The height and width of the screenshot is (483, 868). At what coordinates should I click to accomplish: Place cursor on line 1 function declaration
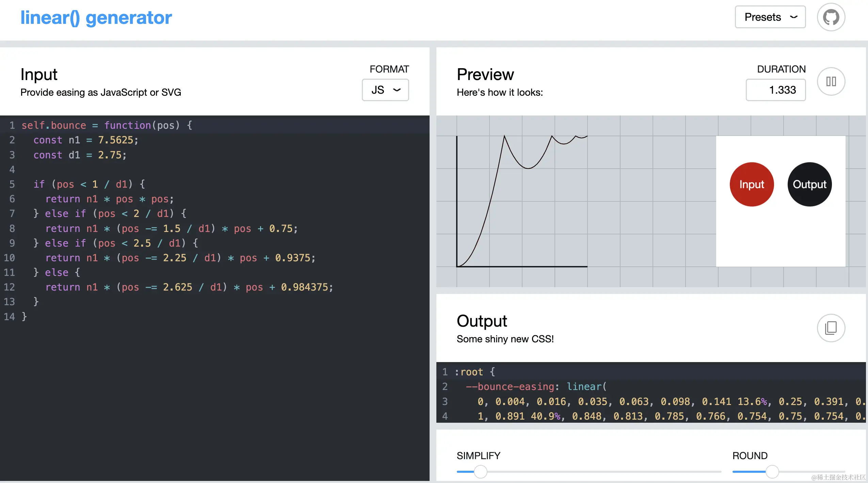pyautogui.click(x=107, y=125)
